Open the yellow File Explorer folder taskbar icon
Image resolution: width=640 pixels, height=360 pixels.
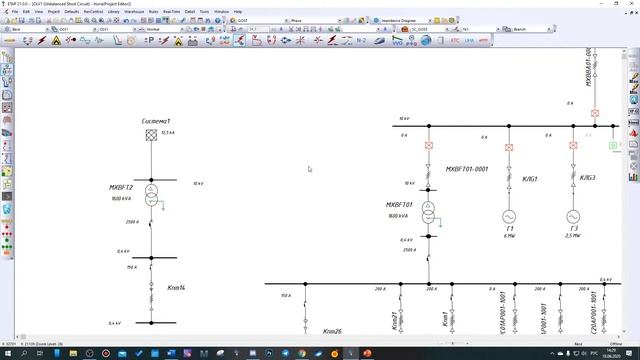[73, 353]
